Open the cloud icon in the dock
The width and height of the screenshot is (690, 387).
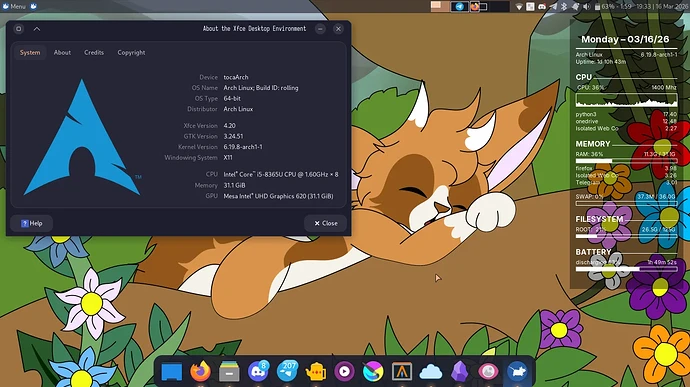point(431,372)
